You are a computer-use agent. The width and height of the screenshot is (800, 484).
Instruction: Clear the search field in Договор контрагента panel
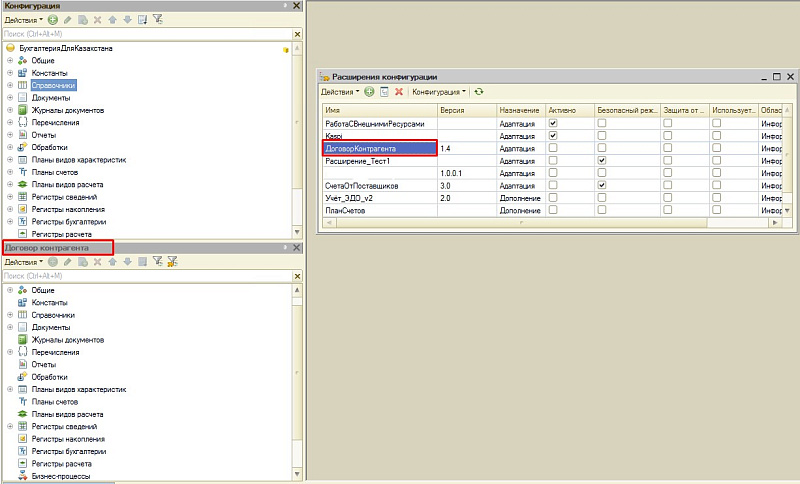297,276
